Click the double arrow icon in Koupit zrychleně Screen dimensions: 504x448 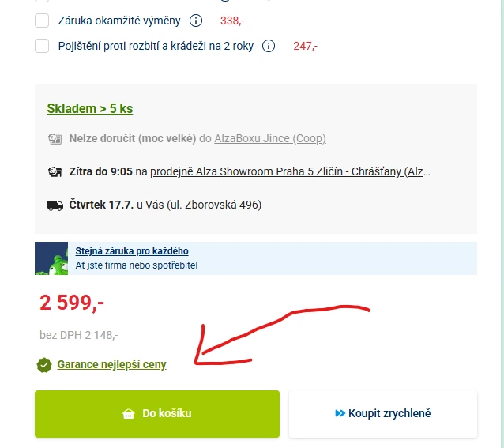pyautogui.click(x=340, y=413)
